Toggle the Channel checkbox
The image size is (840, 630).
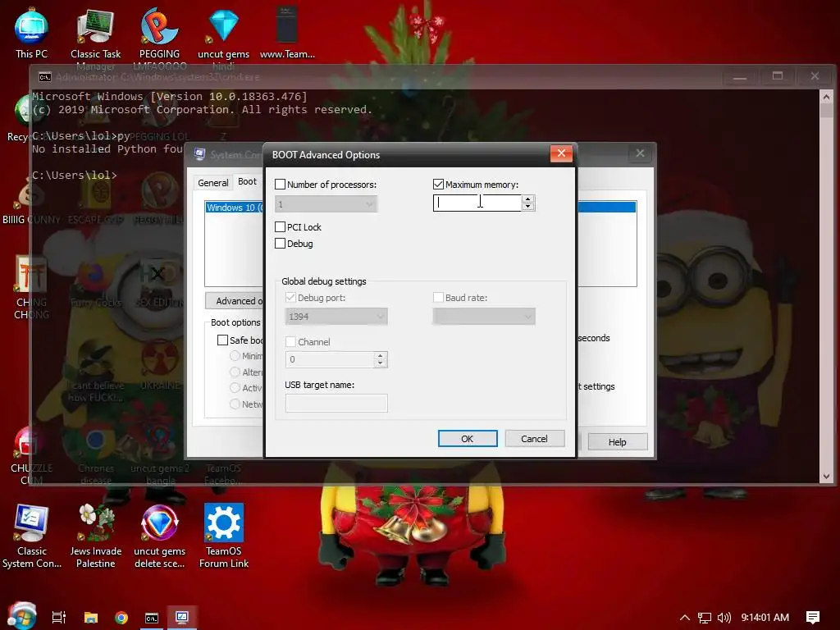[291, 342]
